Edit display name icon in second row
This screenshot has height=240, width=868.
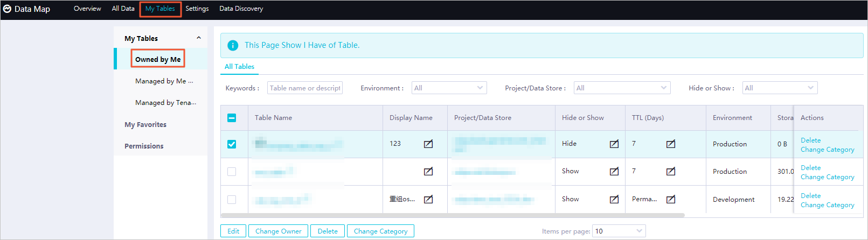click(x=428, y=171)
